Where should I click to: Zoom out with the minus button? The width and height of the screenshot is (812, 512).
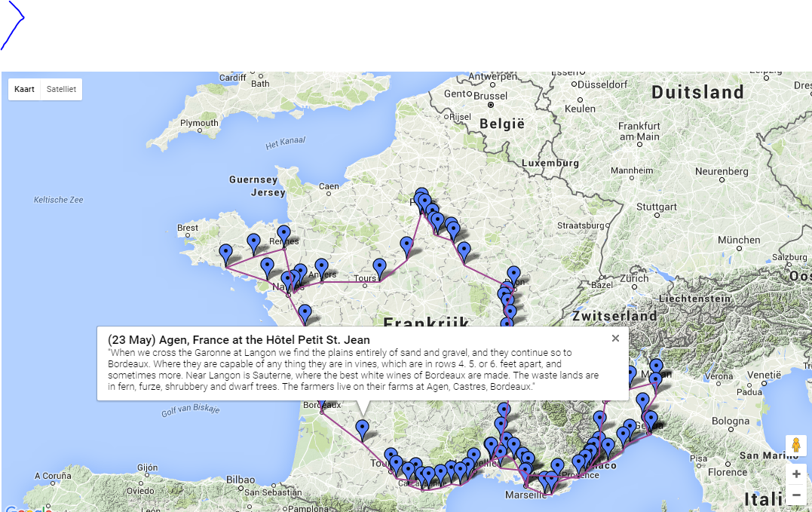tap(796, 495)
